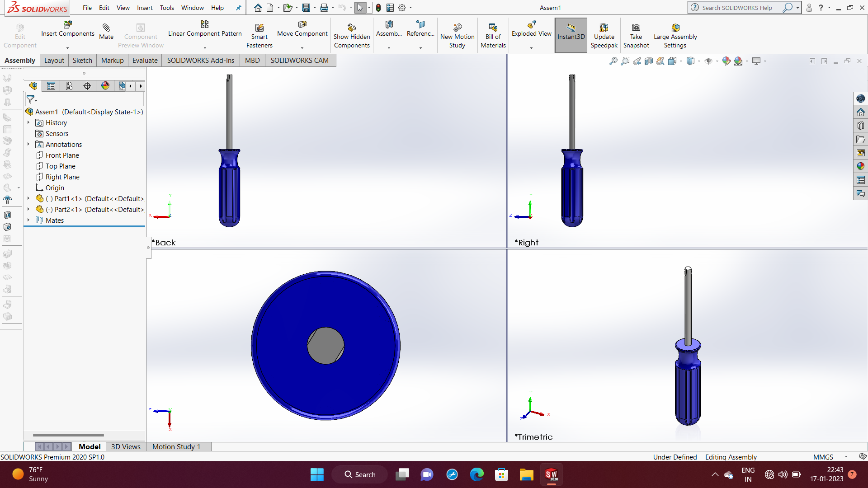Open the ConfigurationManager tab
The height and width of the screenshot is (488, 868).
[69, 86]
